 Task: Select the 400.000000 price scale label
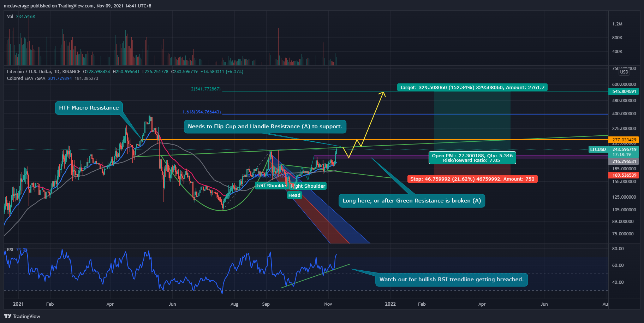(624, 114)
